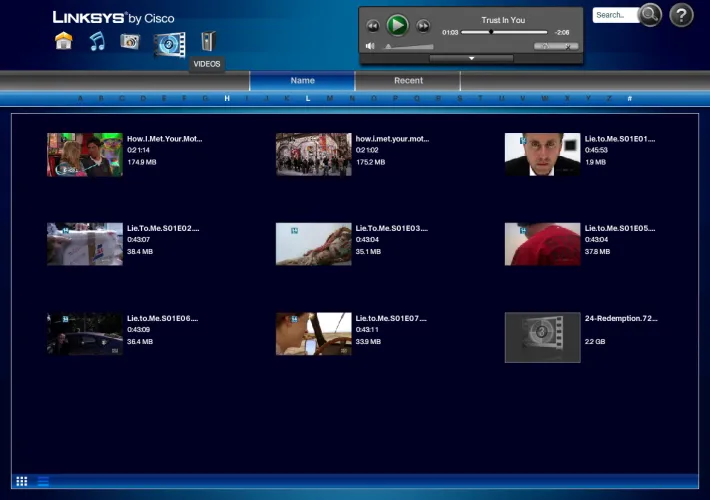Viewport: 710px width, 500px height.
Task: Open Lie.To.Me.S01E02 video thumbnail
Action: (85, 244)
